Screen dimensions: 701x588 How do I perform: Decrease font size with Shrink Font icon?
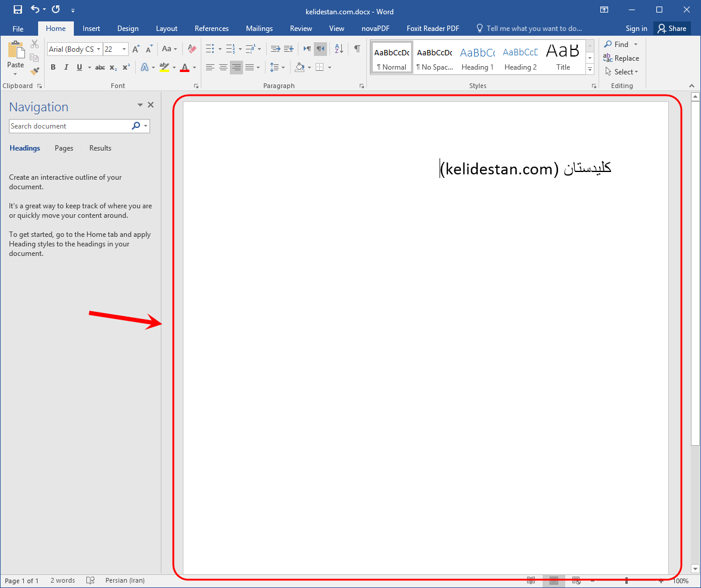click(149, 49)
